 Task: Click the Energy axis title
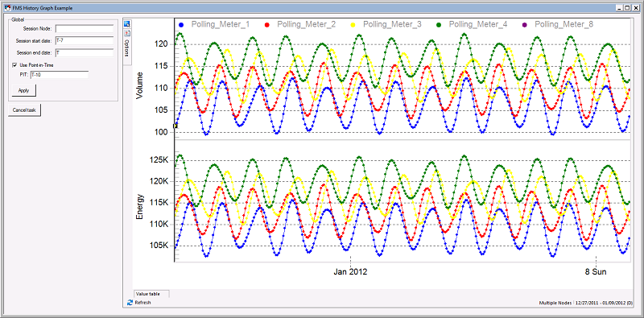140,207
